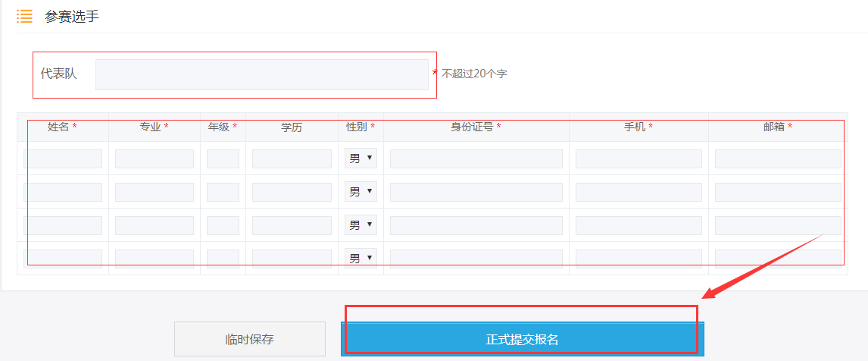Screen dimensions: 868x361
Task: Click the 代表队 label
Action: [x=58, y=74]
